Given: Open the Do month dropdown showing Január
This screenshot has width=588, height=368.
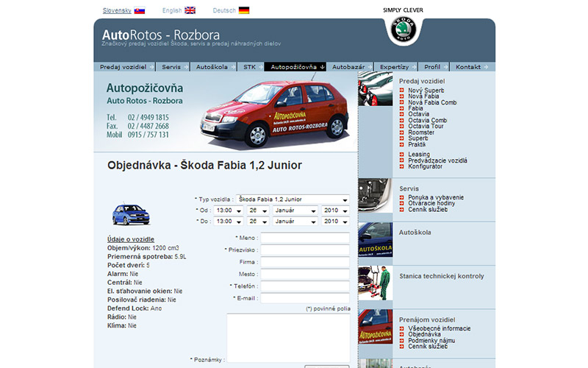Looking at the screenshot, I should coord(295,222).
